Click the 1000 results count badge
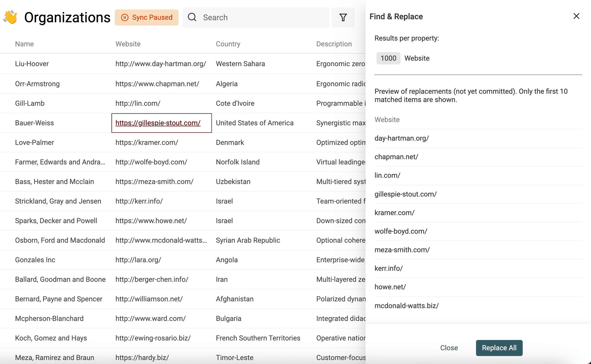 388,58
